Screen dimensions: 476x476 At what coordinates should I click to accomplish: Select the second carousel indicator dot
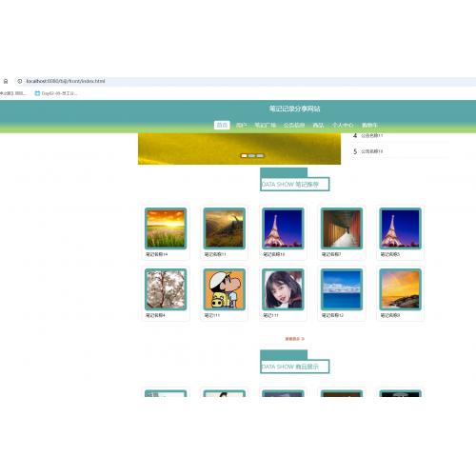[x=251, y=155]
